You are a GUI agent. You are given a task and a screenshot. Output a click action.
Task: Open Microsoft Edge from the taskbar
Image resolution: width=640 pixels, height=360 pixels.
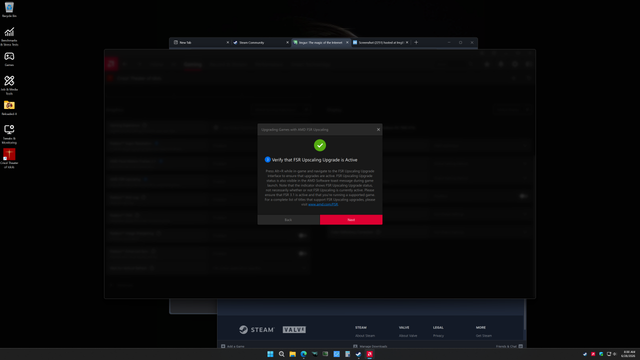click(304, 354)
